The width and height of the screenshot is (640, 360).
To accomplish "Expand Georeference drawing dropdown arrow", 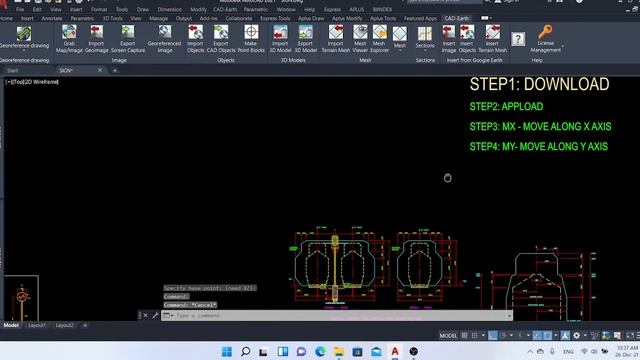I will pos(24,50).
